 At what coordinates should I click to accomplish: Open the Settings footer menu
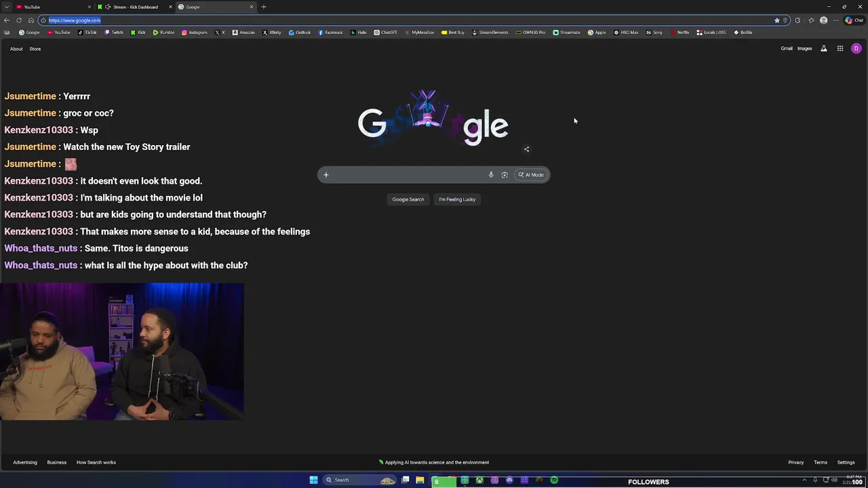[846, 462]
